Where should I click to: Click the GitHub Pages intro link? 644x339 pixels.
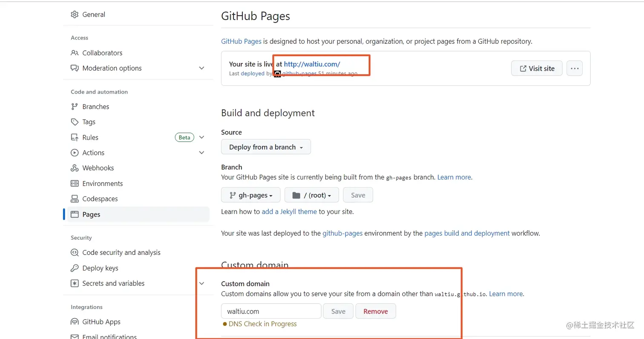click(x=241, y=41)
